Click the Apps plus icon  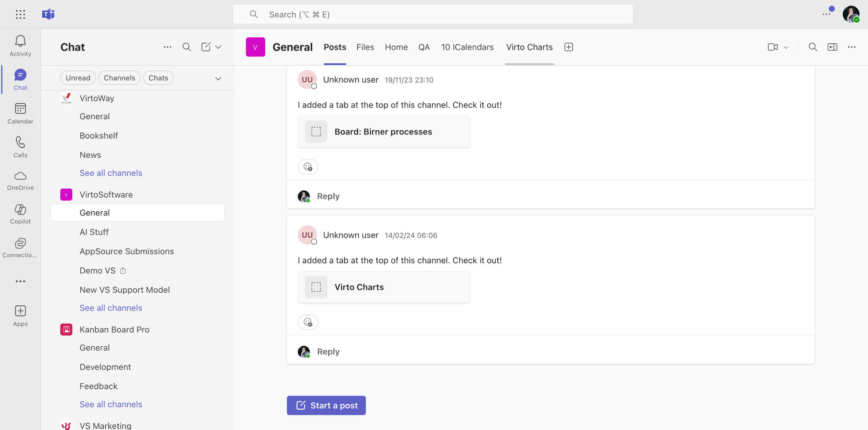click(x=20, y=311)
